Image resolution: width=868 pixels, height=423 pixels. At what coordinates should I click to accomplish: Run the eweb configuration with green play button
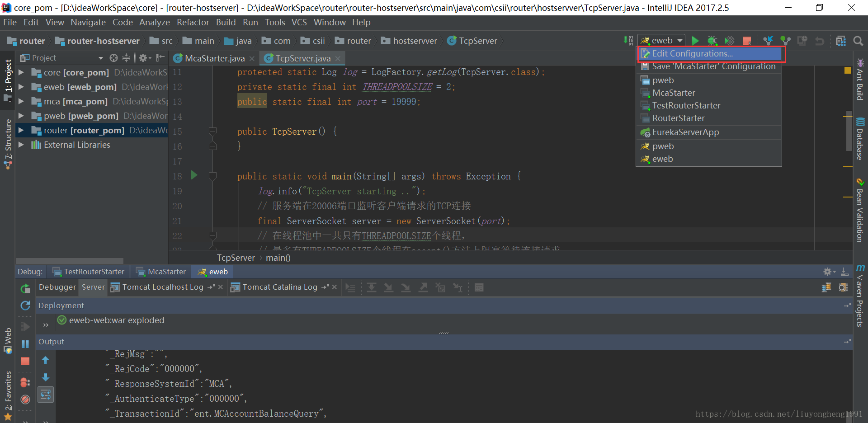click(695, 41)
